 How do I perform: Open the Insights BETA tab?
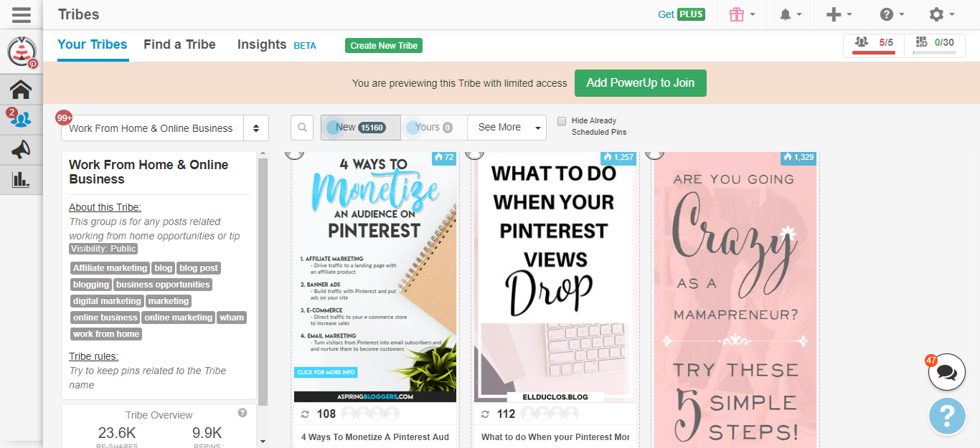[276, 44]
